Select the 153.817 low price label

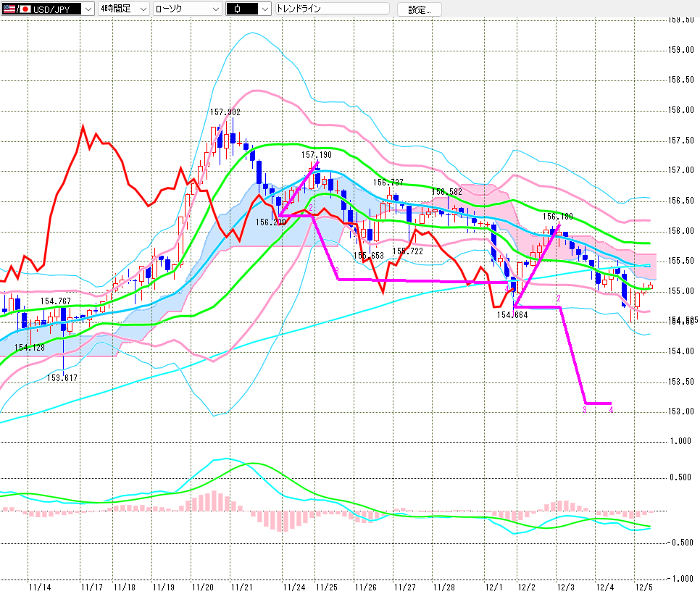point(62,378)
